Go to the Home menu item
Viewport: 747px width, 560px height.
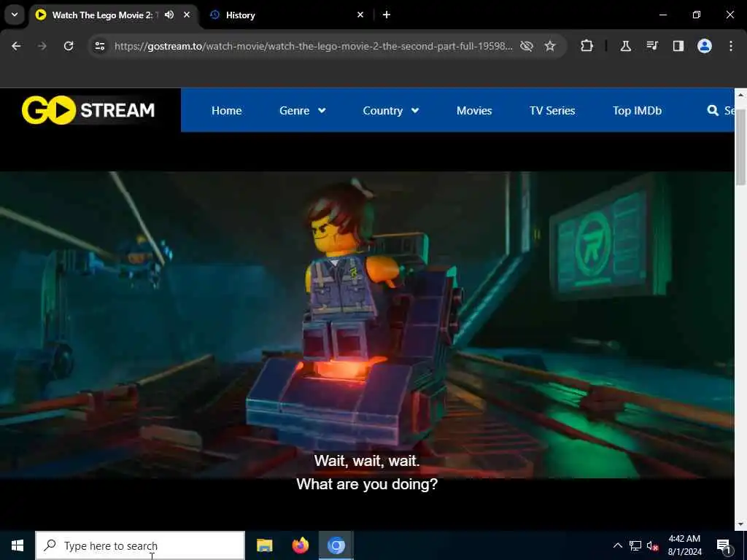pyautogui.click(x=226, y=111)
